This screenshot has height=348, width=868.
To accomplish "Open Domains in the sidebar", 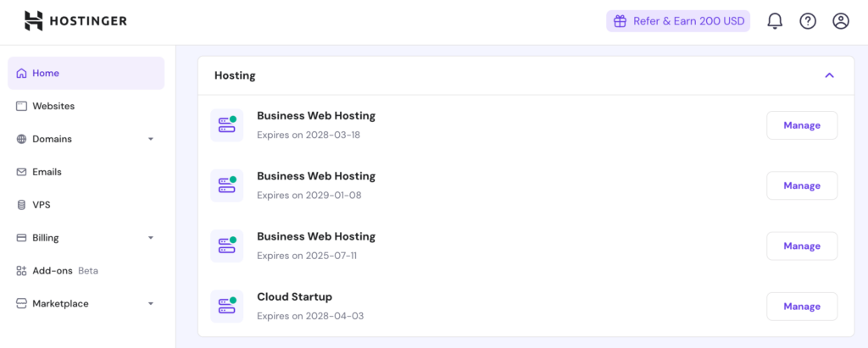I will click(86, 139).
